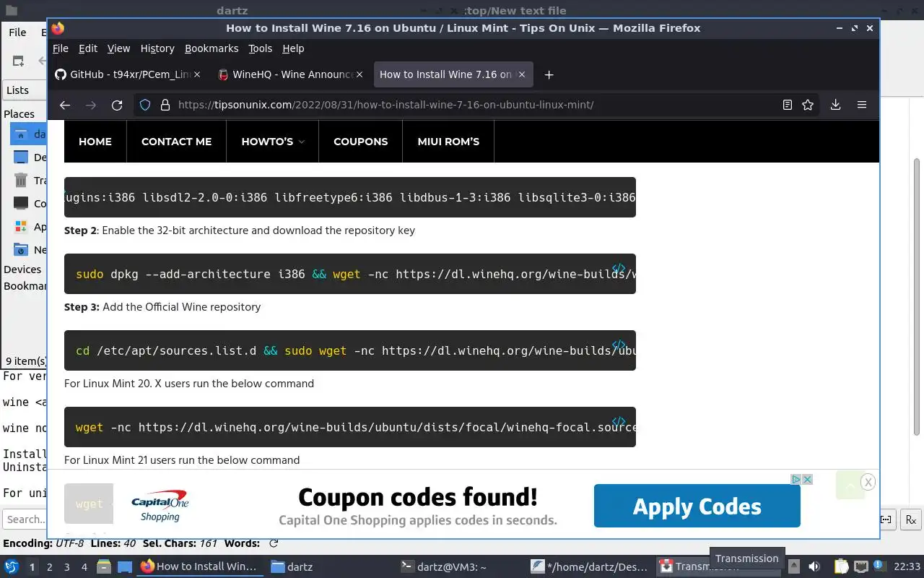The height and width of the screenshot is (578, 924).
Task: Open the dartz@VM3 terminal taskbar window
Action: coord(460,566)
